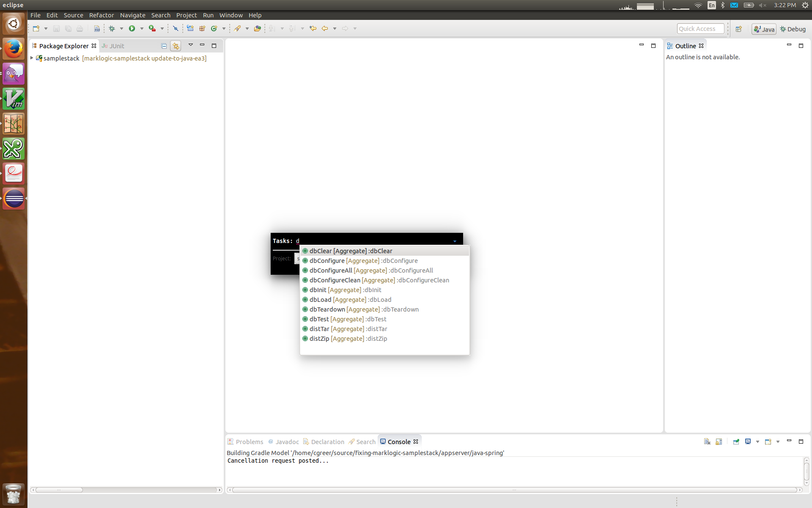Click the green Run button in toolbar
Screen dimensions: 812x508
click(x=132, y=28)
